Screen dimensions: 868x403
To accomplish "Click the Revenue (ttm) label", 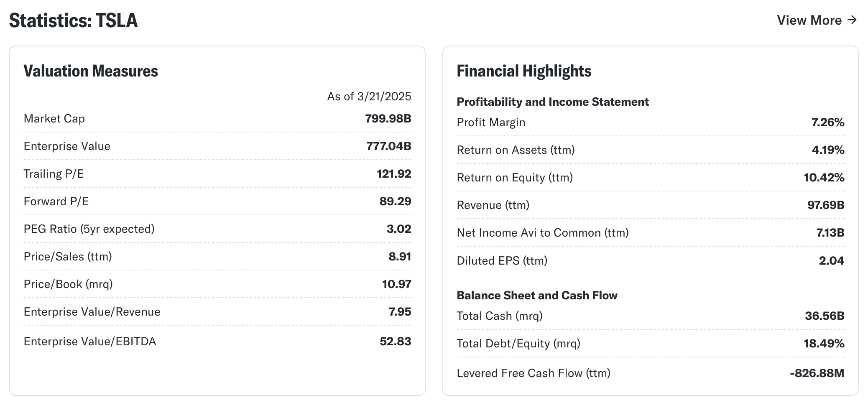I will [x=493, y=205].
